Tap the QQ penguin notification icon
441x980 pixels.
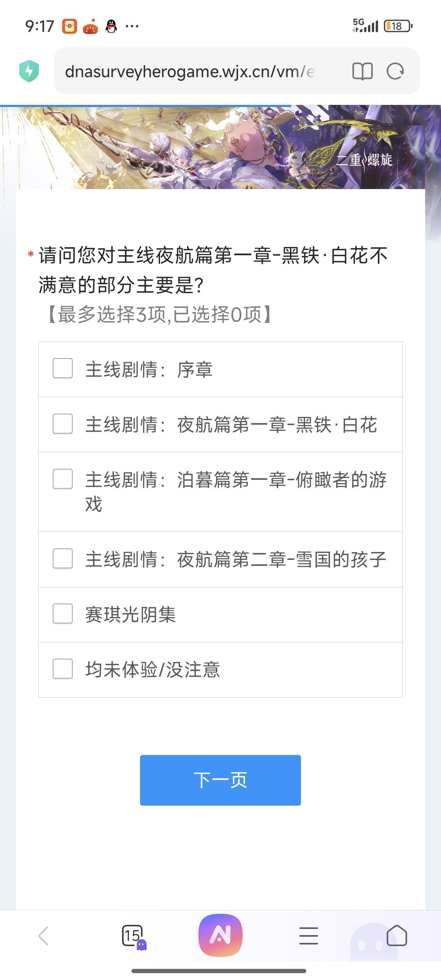pyautogui.click(x=111, y=27)
